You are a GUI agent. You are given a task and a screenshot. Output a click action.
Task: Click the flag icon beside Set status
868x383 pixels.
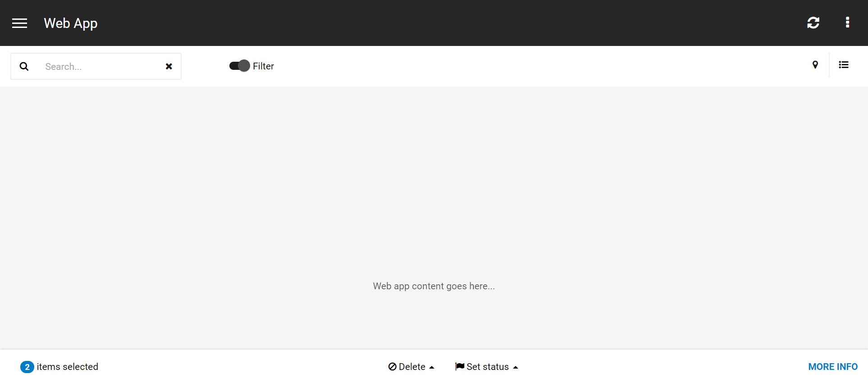coord(460,366)
